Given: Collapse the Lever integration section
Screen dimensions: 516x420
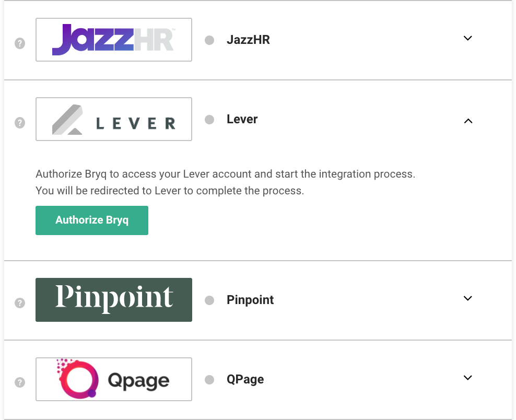Looking at the screenshot, I should tap(468, 121).
